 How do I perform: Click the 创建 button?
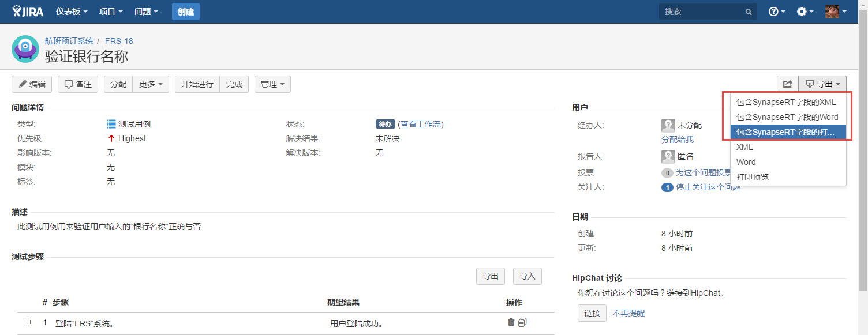(x=186, y=12)
